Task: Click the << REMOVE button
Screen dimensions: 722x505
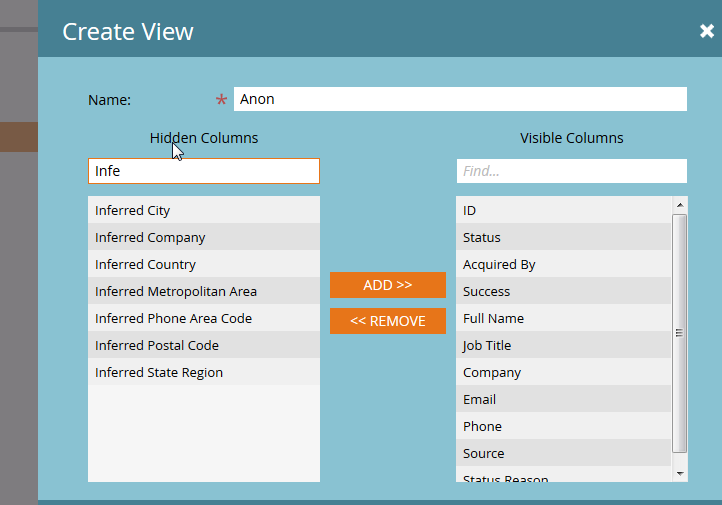Action: 387,321
